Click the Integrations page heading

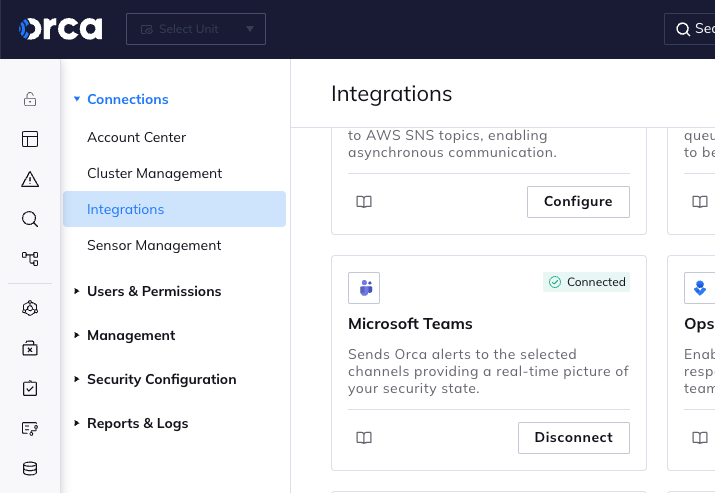392,94
